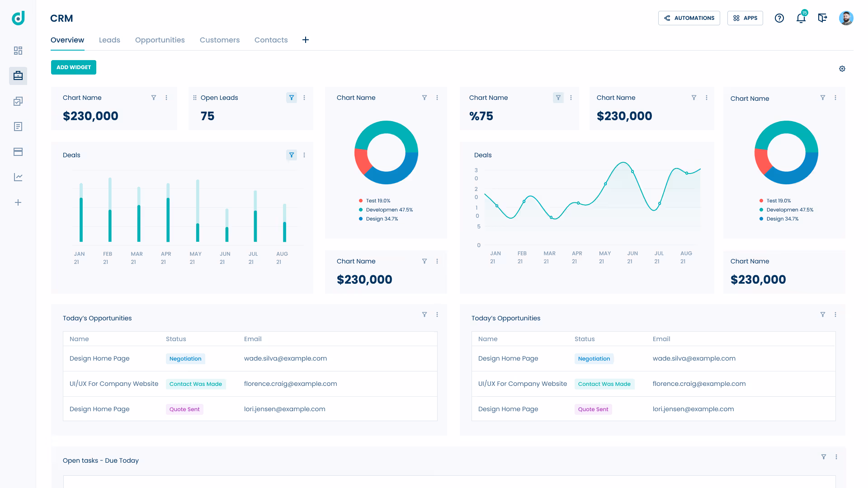Open the tasks checklist sidebar icon
This screenshot has width=868, height=488.
click(18, 101)
